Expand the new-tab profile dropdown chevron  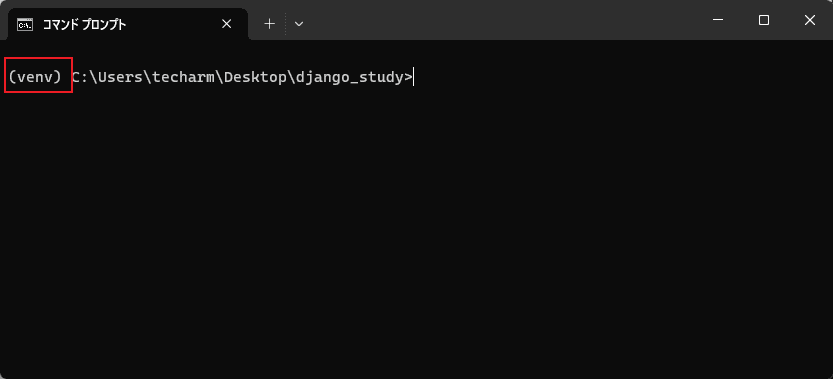tap(299, 24)
